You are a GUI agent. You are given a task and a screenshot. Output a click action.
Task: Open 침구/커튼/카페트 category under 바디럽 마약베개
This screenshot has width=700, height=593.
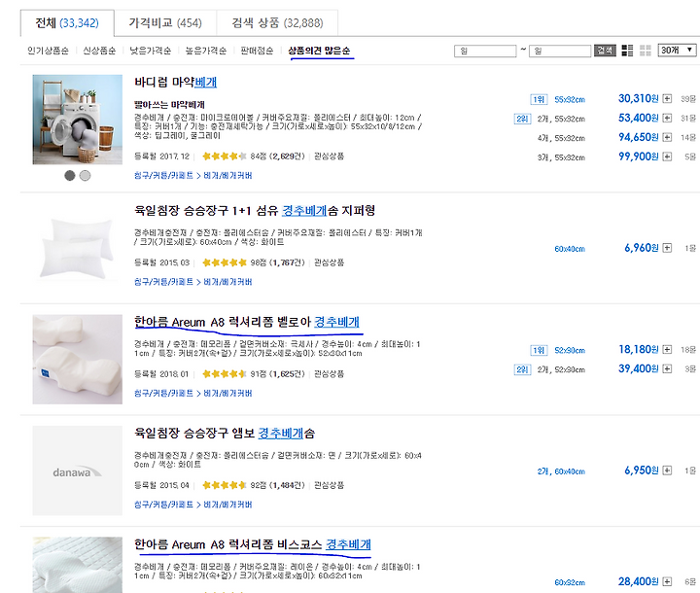coord(164,176)
